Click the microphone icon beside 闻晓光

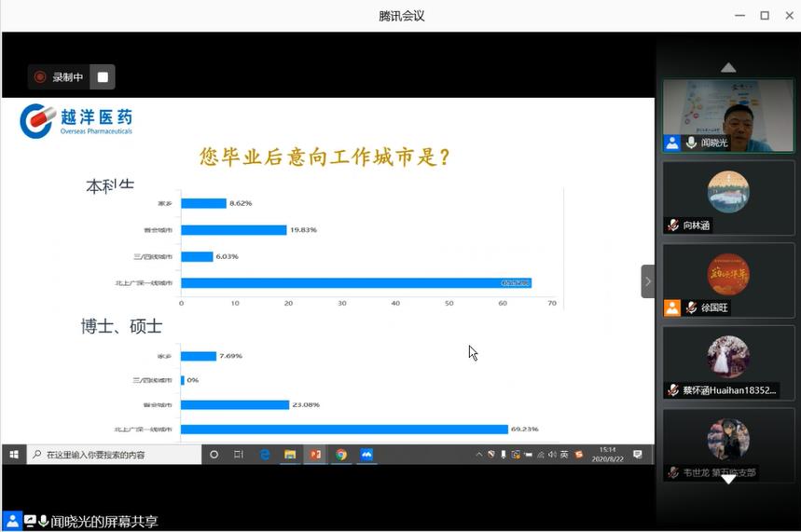point(691,143)
